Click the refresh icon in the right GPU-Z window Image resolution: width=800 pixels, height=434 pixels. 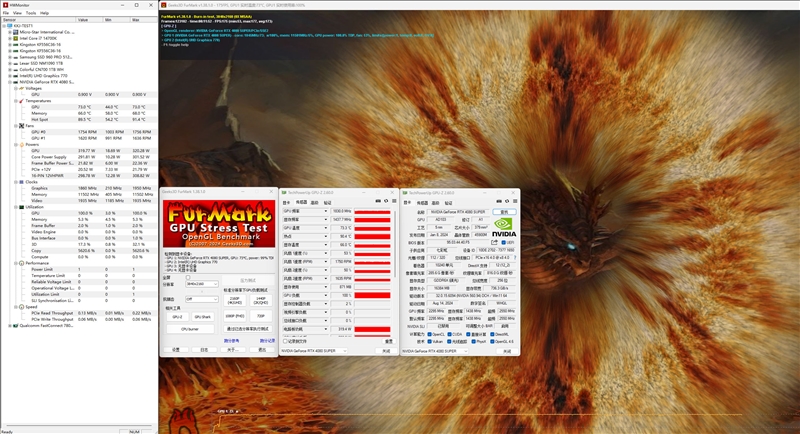coord(507,201)
